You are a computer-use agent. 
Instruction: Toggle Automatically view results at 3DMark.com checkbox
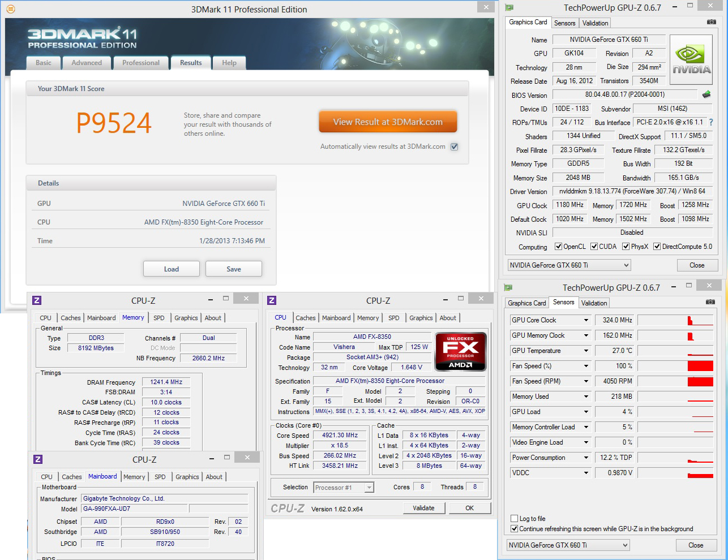454,147
